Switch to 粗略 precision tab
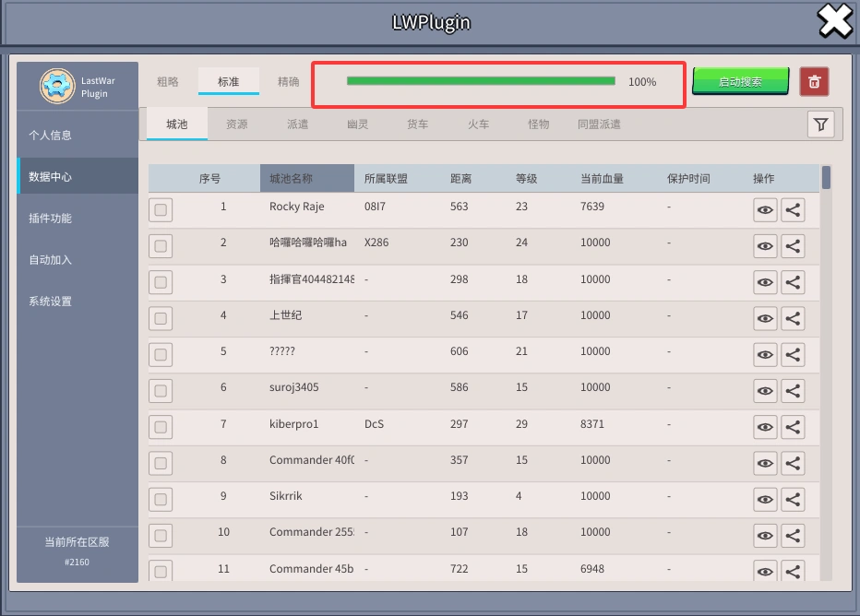This screenshot has height=616, width=860. [x=168, y=82]
